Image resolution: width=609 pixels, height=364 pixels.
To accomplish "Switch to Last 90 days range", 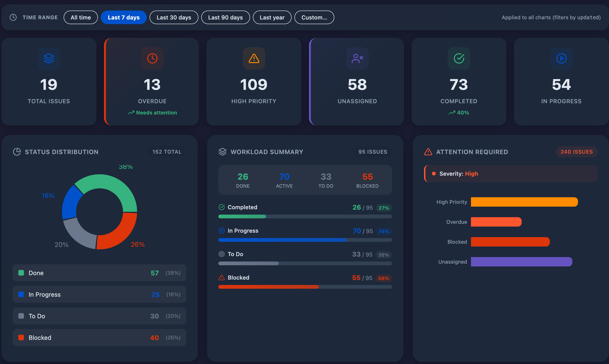I will coord(225,17).
